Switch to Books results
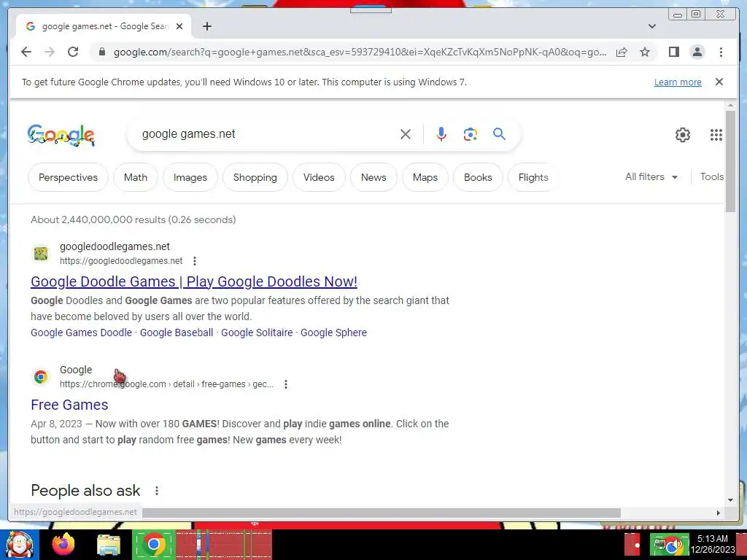Image resolution: width=747 pixels, height=560 pixels. pyautogui.click(x=478, y=177)
